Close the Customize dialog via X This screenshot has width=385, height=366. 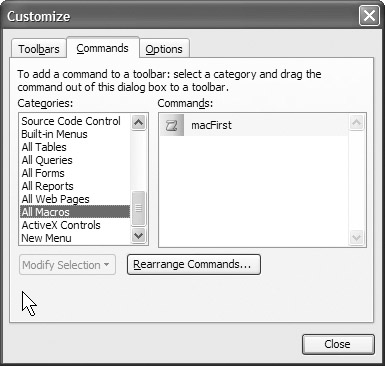point(369,16)
